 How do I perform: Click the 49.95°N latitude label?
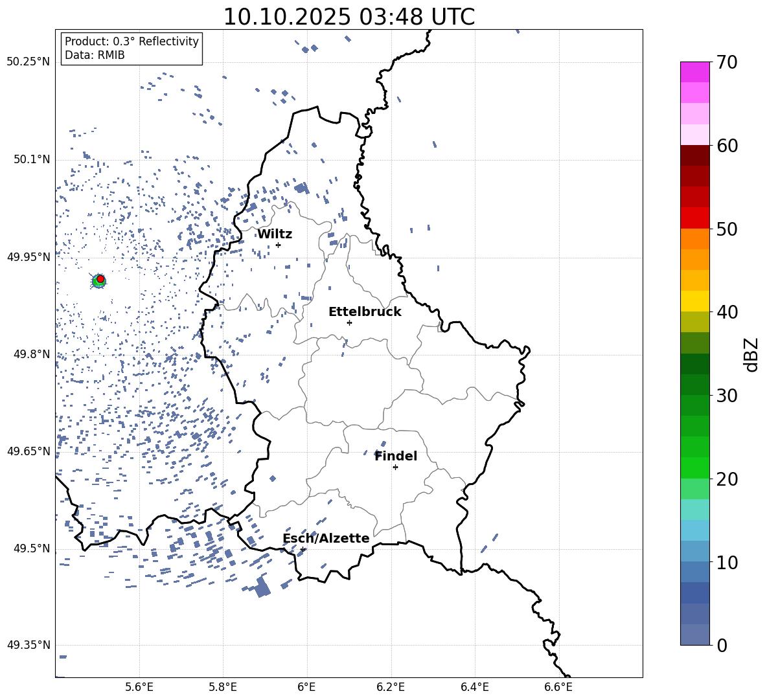[29, 256]
